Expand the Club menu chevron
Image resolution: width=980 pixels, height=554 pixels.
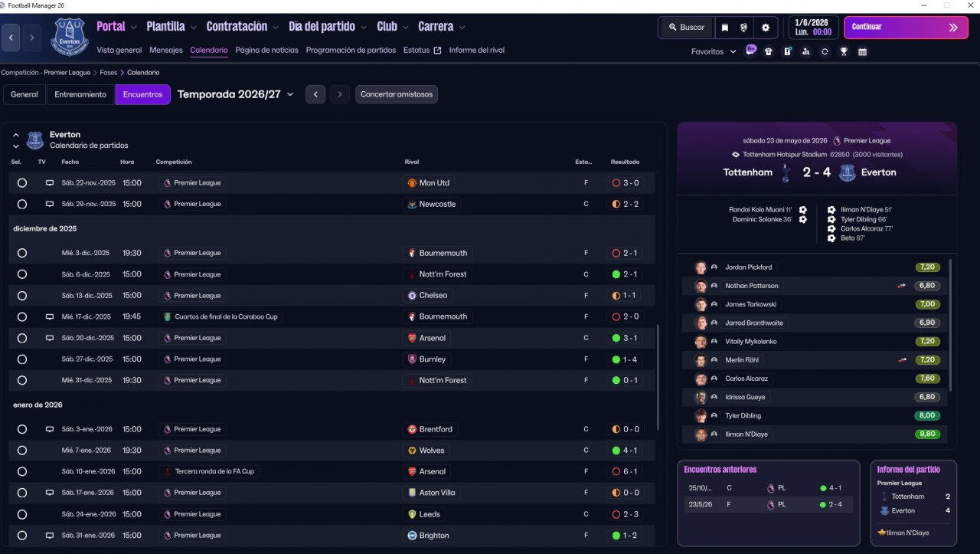tap(405, 28)
